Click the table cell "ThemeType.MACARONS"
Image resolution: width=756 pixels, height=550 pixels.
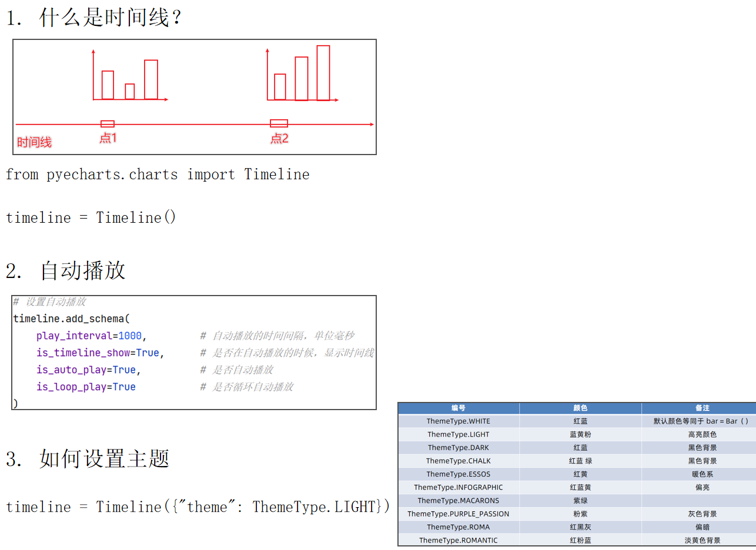click(459, 501)
